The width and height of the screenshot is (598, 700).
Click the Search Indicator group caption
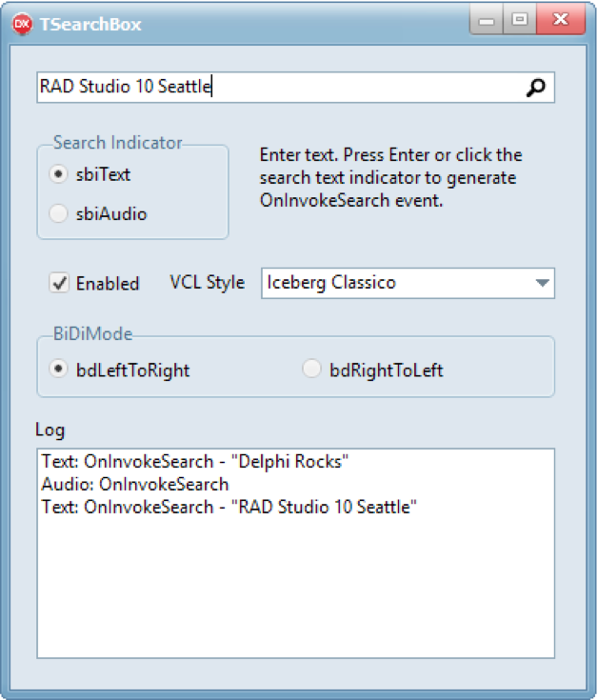(117, 143)
